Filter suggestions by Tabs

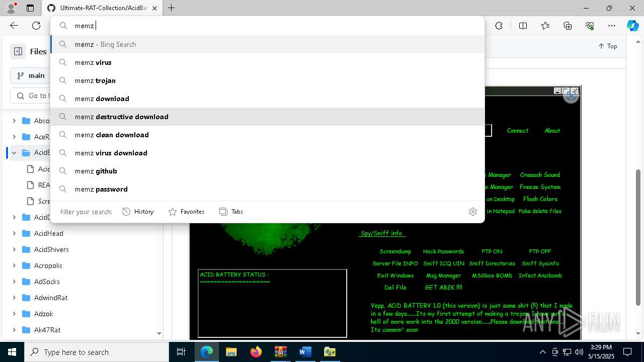tap(231, 212)
